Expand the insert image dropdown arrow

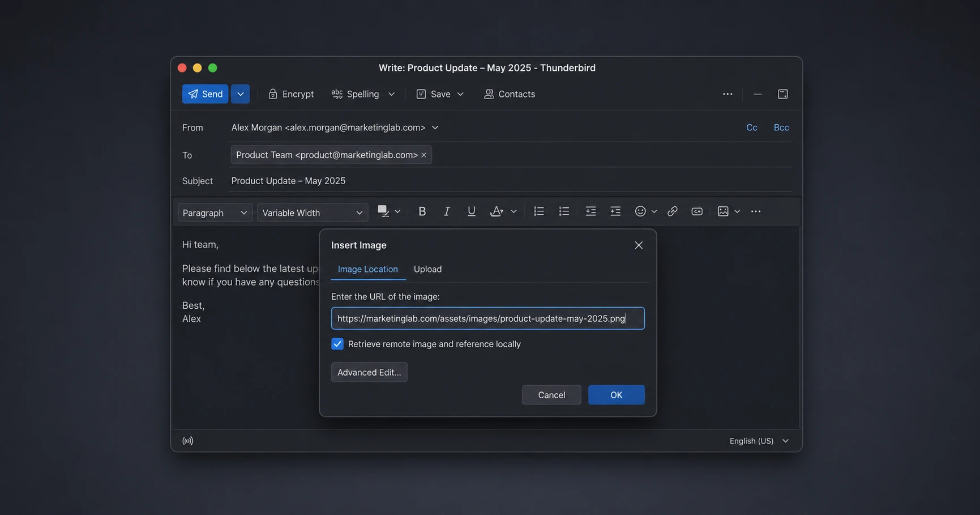pos(737,211)
